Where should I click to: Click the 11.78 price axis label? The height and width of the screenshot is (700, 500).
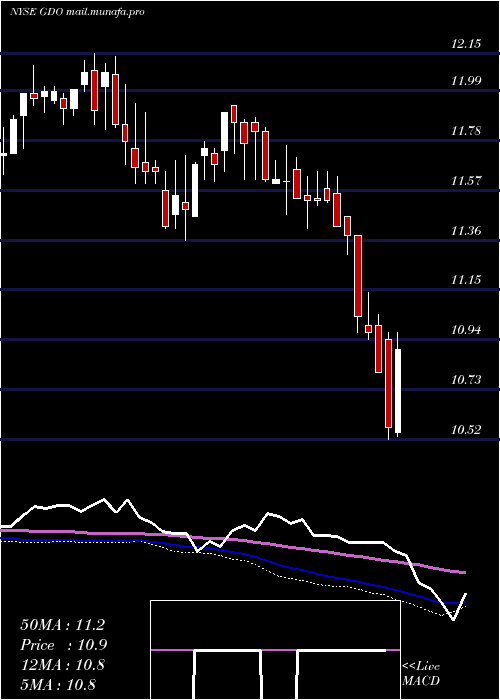click(x=466, y=131)
